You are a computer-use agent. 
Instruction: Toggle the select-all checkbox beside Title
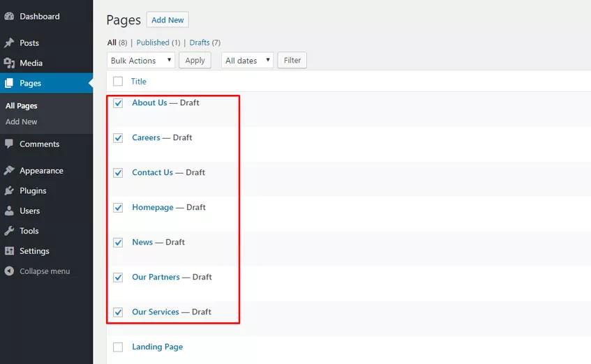pyautogui.click(x=118, y=82)
